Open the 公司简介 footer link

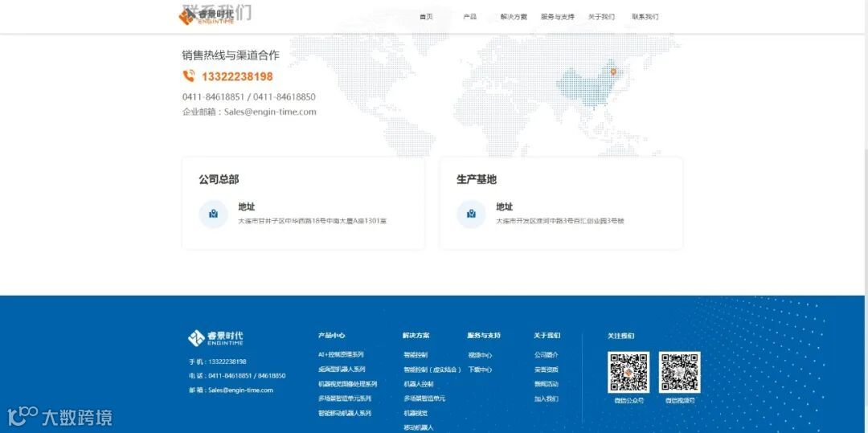pos(547,355)
